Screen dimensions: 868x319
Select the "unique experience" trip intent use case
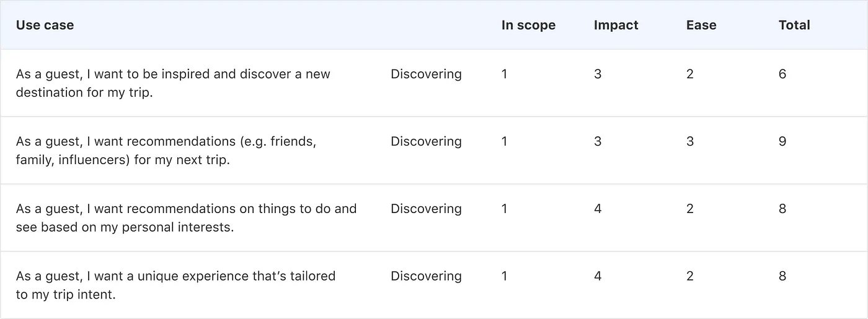pos(175,285)
